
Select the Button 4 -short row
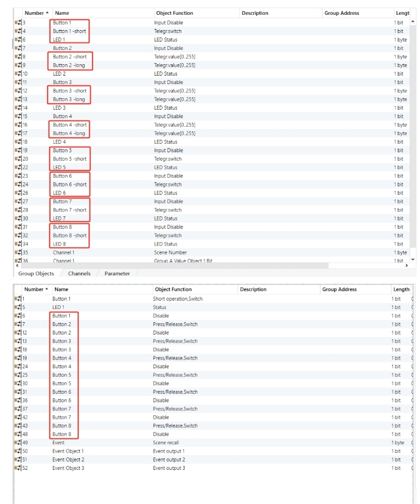click(x=69, y=125)
